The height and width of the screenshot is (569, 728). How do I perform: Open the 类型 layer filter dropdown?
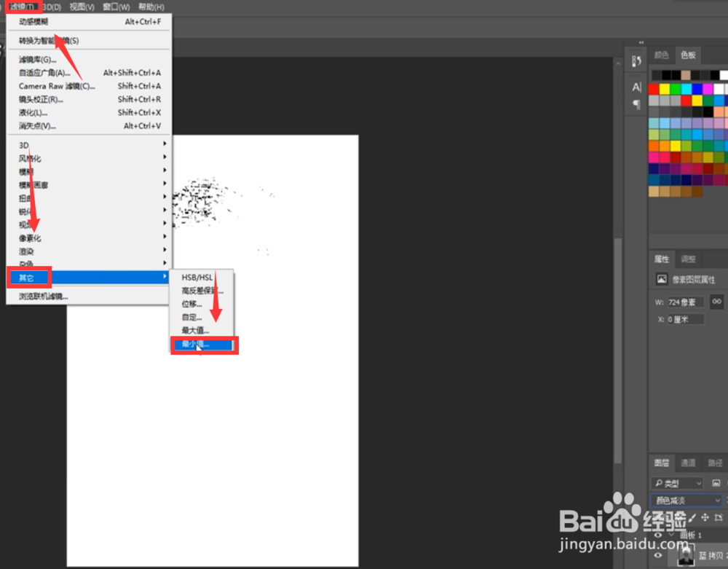[678, 483]
